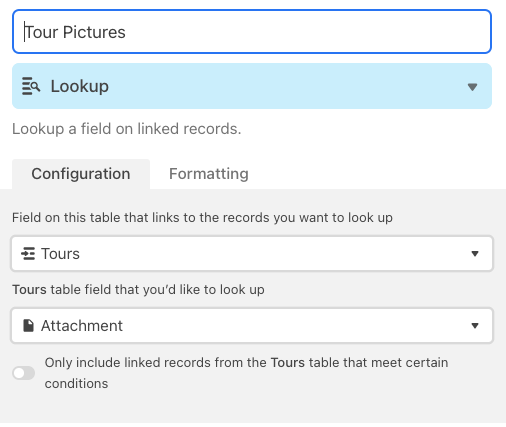The image size is (506, 427).
Task: Click inside the Tour Pictures name field
Action: 252,32
